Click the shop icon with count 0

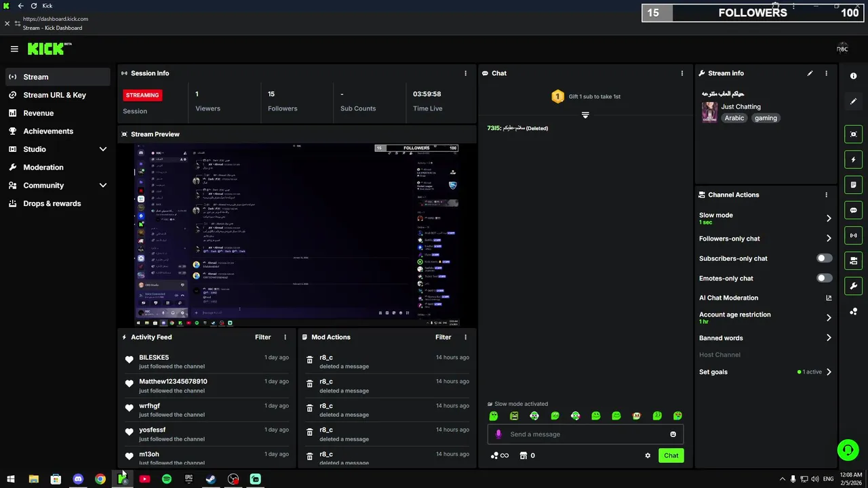point(527,455)
